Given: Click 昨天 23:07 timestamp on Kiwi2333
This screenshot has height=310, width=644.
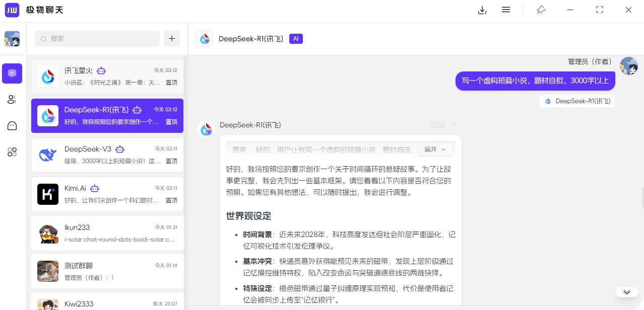Looking at the screenshot, I should point(165,304).
